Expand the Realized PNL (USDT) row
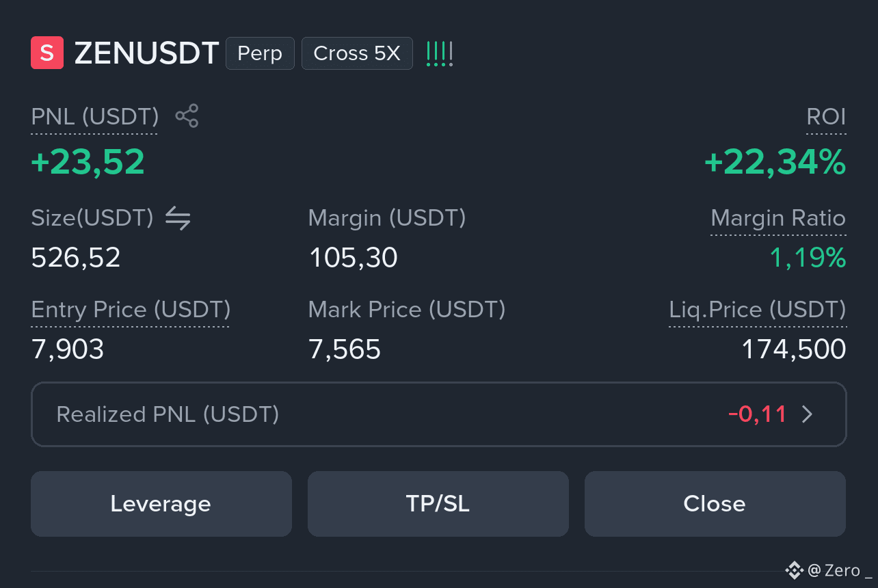Image resolution: width=878 pixels, height=588 pixels. (x=439, y=414)
